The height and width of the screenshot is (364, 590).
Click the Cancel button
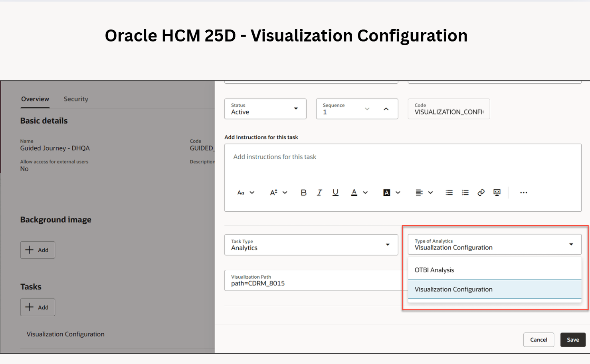point(539,340)
